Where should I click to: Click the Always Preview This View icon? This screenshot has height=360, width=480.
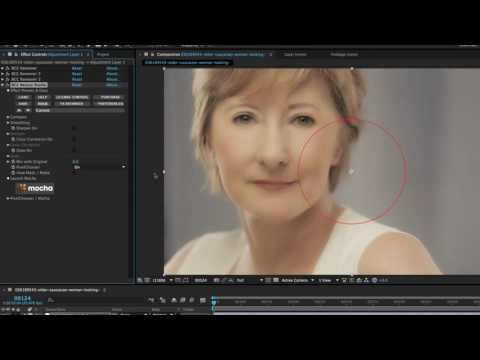(140, 280)
